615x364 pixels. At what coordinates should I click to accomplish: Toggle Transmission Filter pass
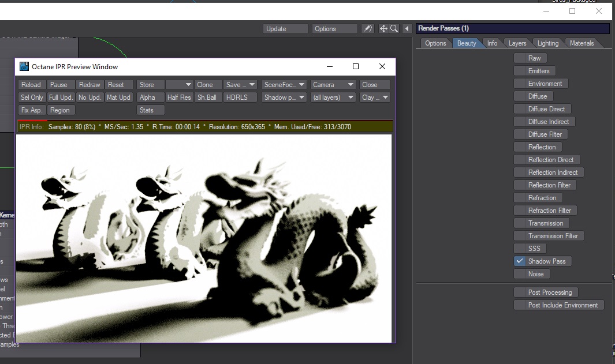tap(520, 236)
